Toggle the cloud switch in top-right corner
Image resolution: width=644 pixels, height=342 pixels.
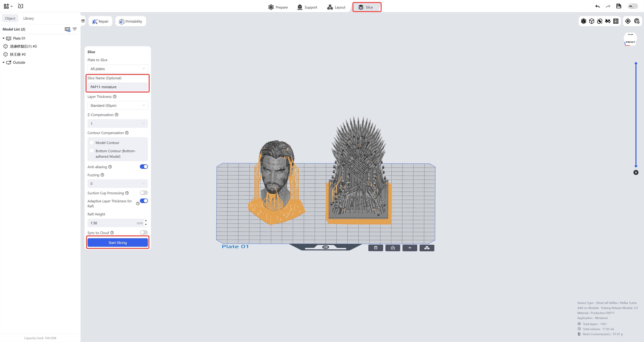point(632,6)
